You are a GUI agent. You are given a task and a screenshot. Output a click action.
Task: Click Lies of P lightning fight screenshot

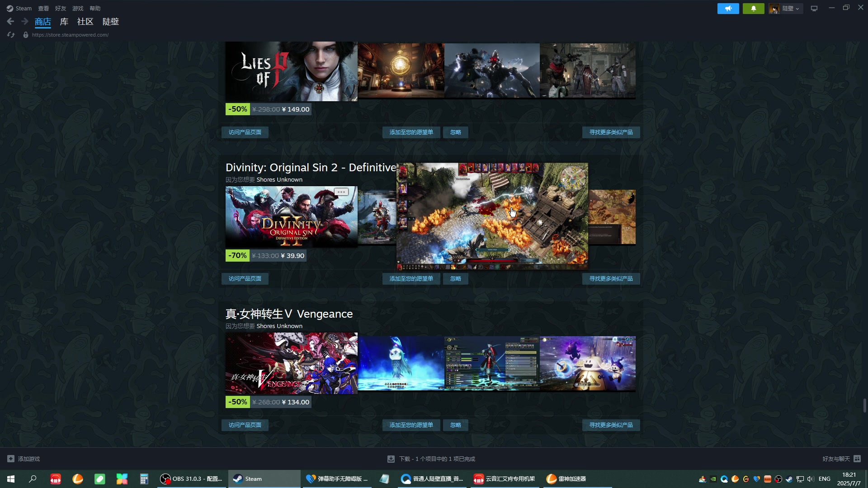(492, 70)
